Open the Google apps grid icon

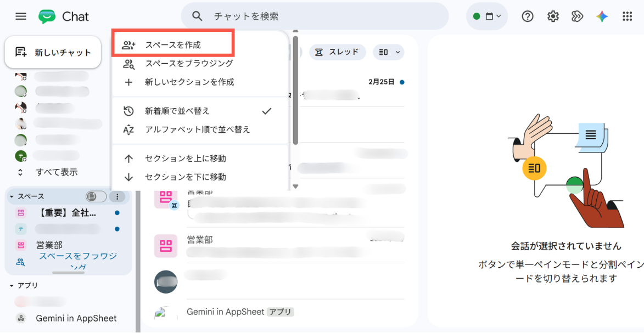point(627,16)
